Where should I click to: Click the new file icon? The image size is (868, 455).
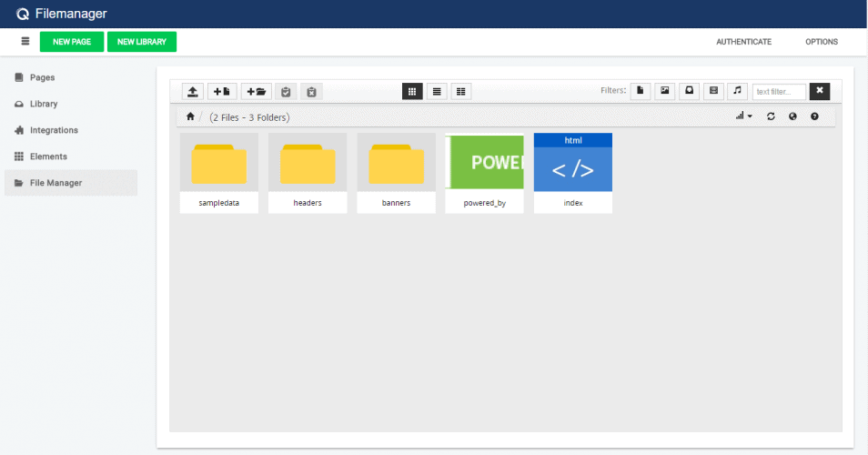[222, 91]
